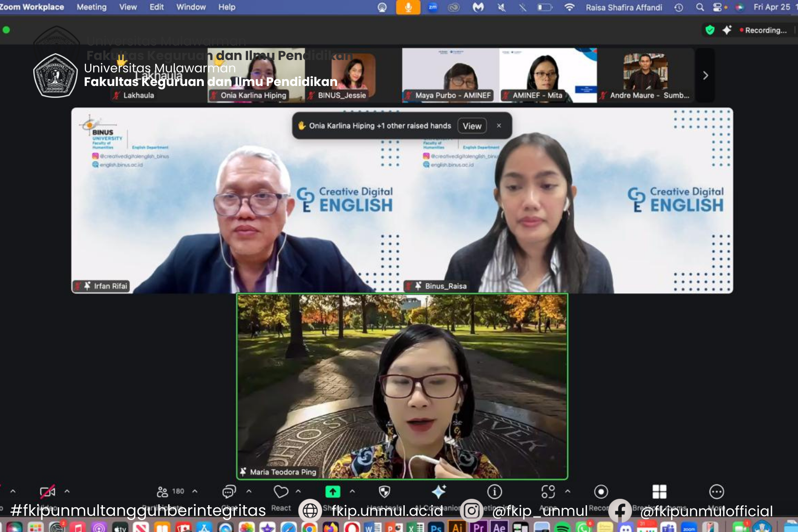Screen dimensions: 798x532
Task: Expand the Participants options arrow
Action: point(195,491)
